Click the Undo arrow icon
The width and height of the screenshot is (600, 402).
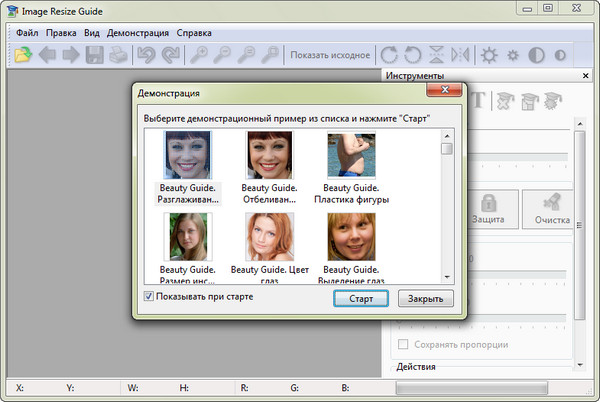(x=147, y=55)
